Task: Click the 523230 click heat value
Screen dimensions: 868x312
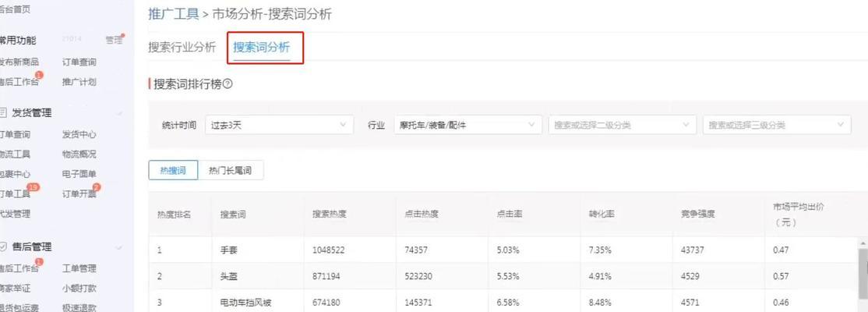Action: 418,276
